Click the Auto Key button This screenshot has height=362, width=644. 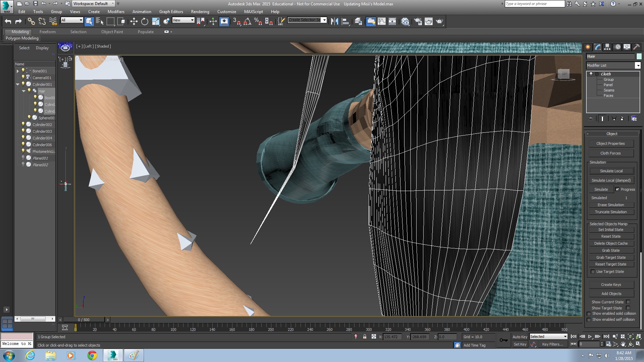pyautogui.click(x=520, y=337)
